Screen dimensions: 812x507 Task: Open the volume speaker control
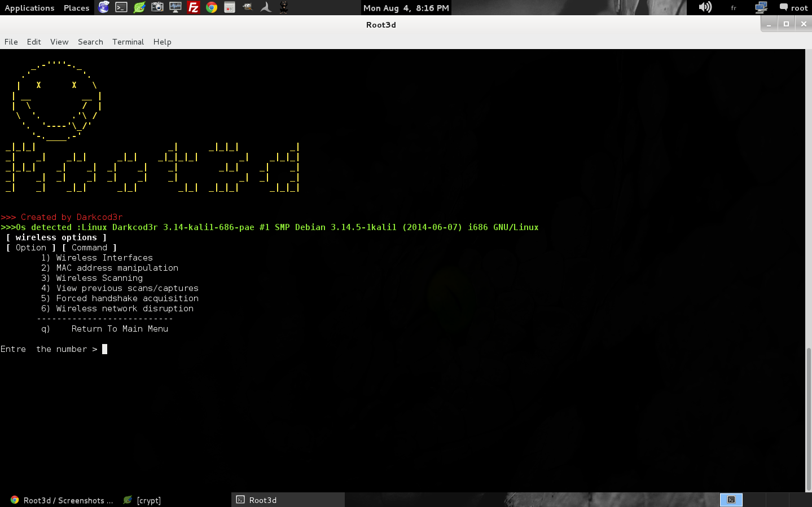705,7
